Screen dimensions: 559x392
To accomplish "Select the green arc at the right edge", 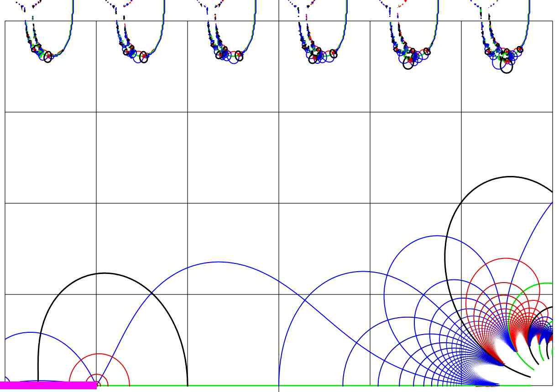I will coord(546,284).
